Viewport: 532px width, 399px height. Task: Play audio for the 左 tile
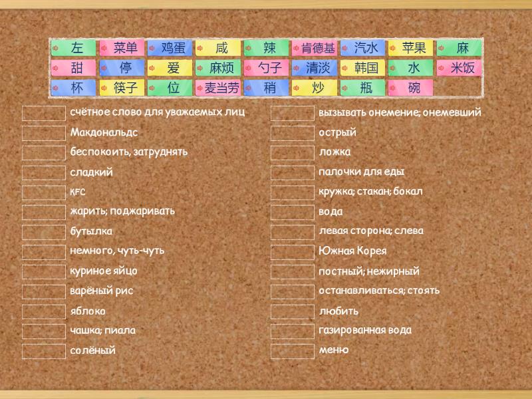click(x=56, y=48)
